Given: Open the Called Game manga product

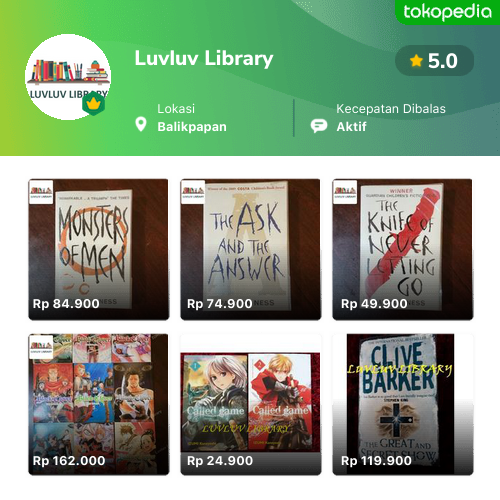Looking at the screenshot, I should (x=251, y=404).
